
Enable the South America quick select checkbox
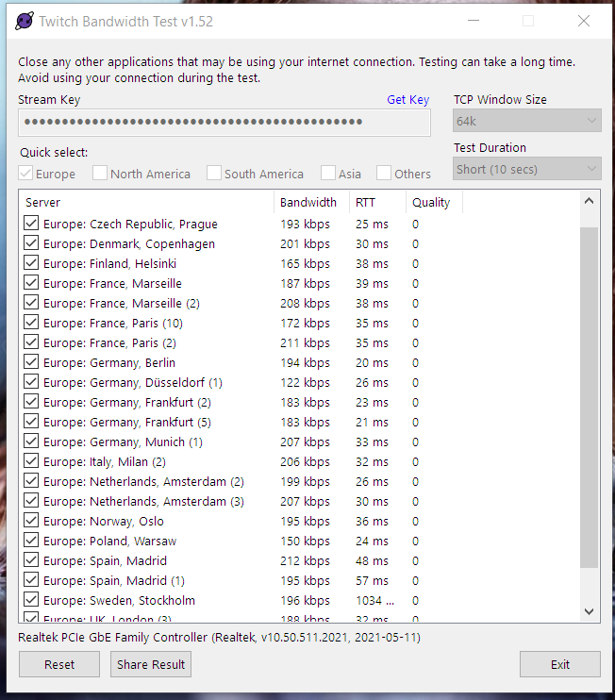pyautogui.click(x=214, y=174)
